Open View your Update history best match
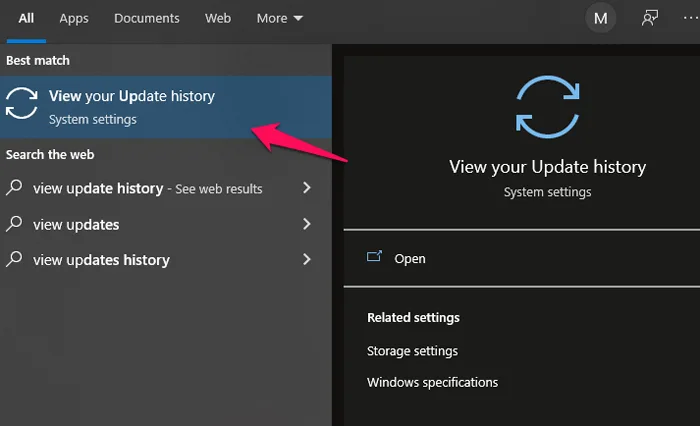Image resolution: width=700 pixels, height=426 pixels. tap(166, 107)
